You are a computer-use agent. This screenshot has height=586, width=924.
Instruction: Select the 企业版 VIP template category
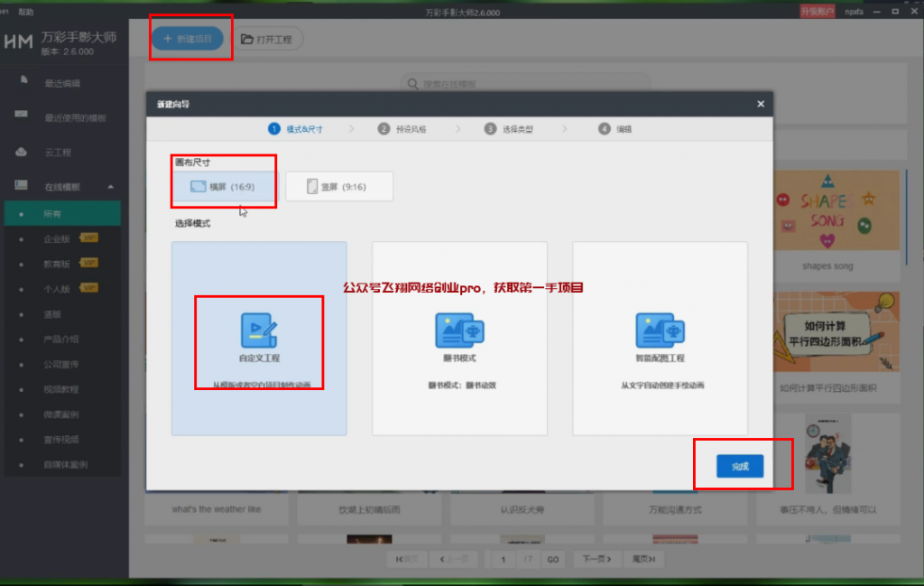click(57, 239)
